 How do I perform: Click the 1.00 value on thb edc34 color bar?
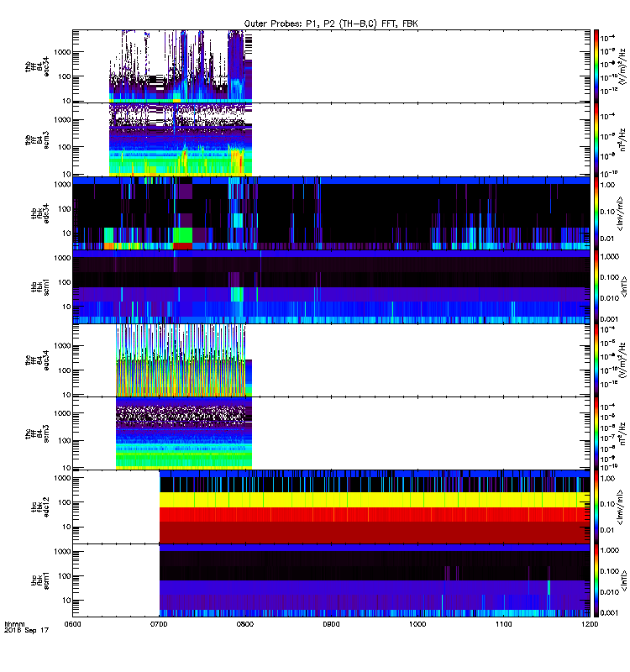click(607, 185)
